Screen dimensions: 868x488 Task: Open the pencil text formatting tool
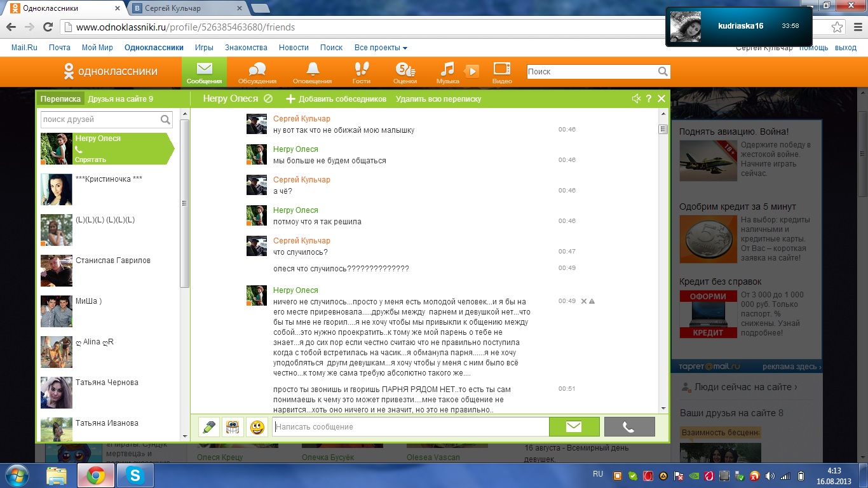pyautogui.click(x=209, y=427)
